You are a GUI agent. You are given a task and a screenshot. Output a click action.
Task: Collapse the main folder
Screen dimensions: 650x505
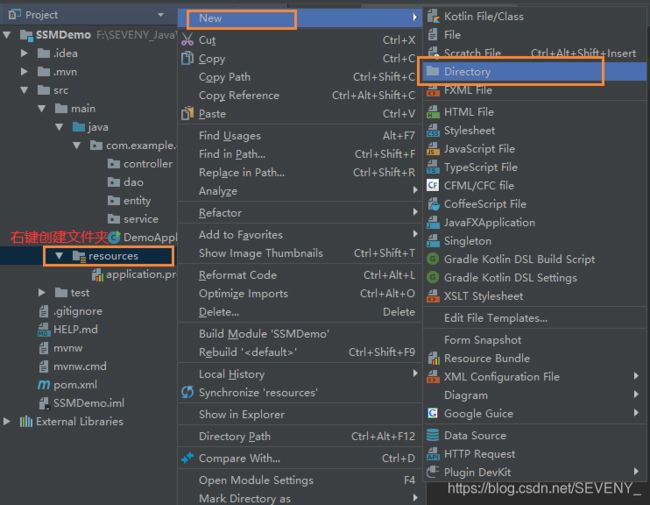point(42,109)
